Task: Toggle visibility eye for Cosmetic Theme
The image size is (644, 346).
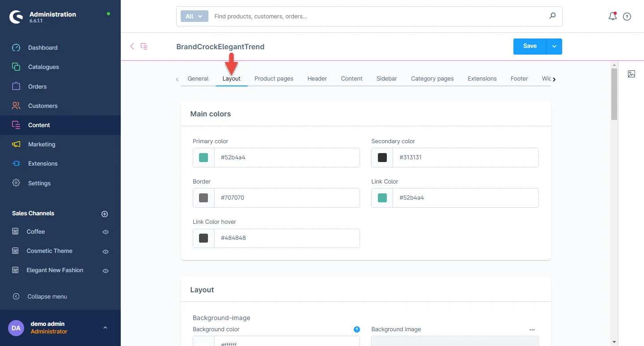Action: [106, 252]
